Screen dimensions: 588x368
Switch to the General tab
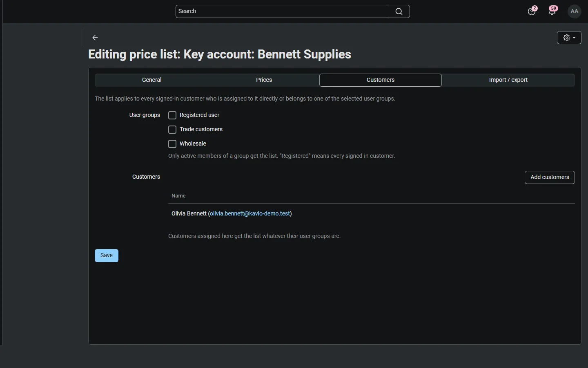[x=152, y=80]
